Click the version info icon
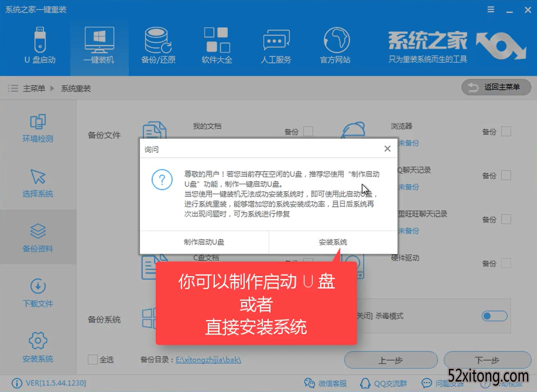 coord(16,383)
